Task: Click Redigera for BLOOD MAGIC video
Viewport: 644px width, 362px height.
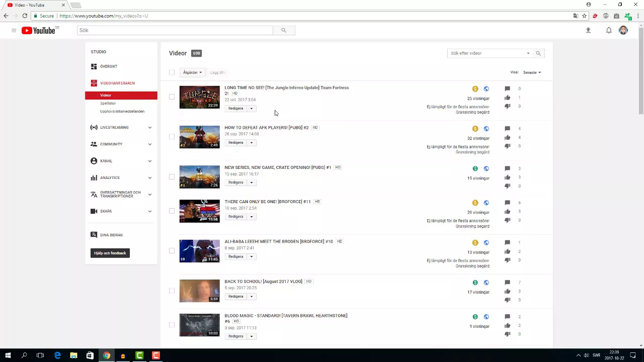Action: click(x=235, y=336)
